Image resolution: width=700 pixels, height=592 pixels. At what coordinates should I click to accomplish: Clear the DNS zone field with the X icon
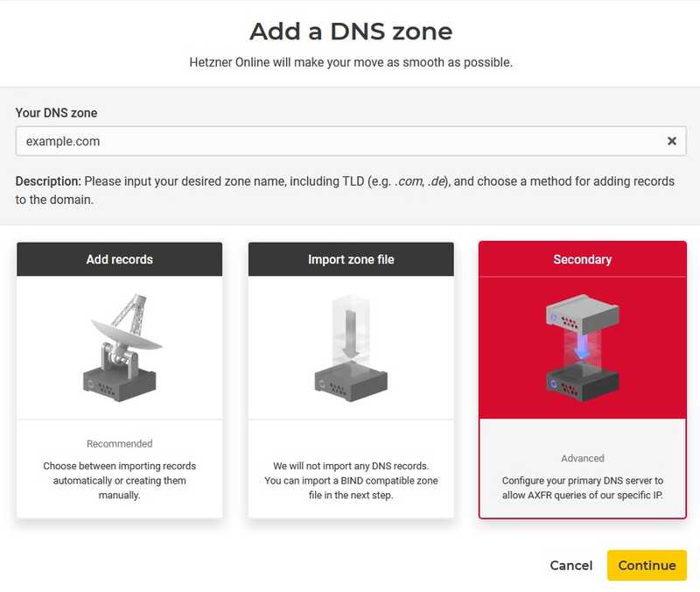pyautogui.click(x=671, y=141)
